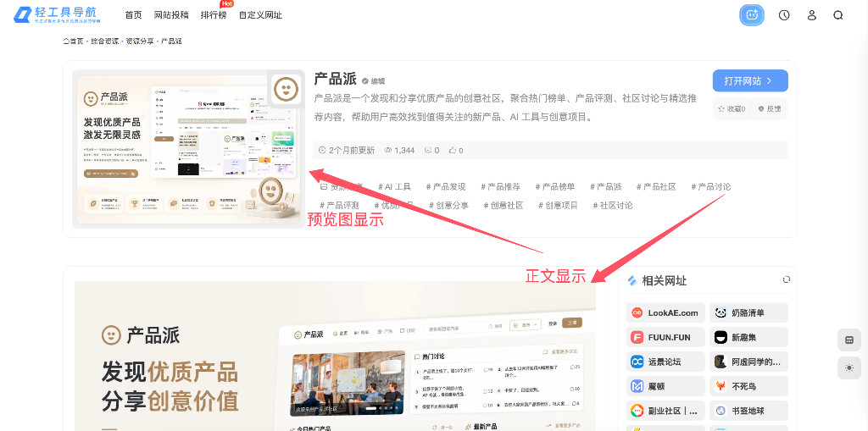The height and width of the screenshot is (431, 868).
Task: Toggle the light/dark theme sun button
Action: (x=849, y=368)
